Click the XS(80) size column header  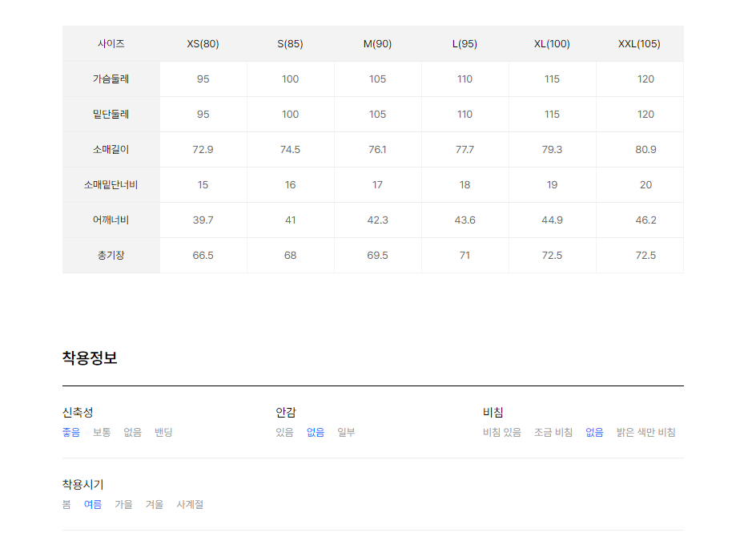(x=203, y=44)
